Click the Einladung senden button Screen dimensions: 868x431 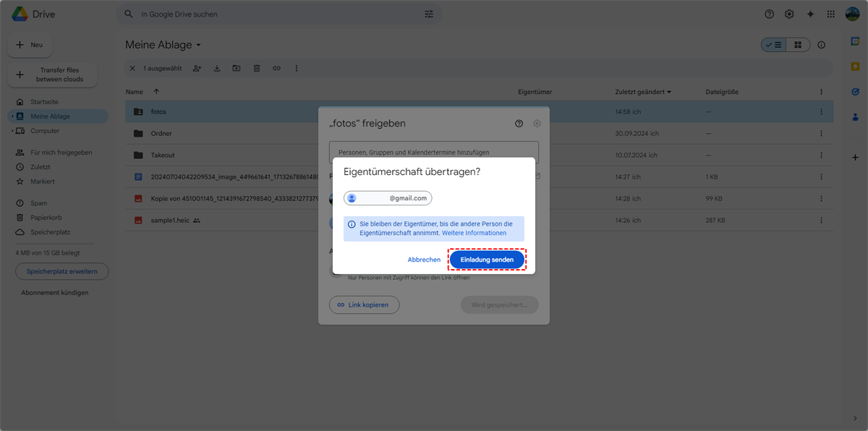(x=487, y=260)
